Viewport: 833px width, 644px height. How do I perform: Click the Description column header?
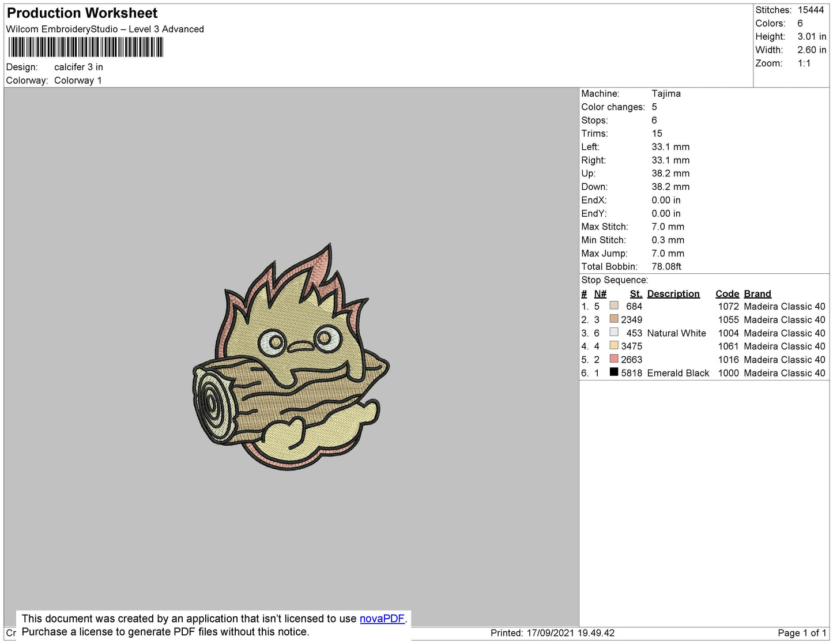point(673,293)
